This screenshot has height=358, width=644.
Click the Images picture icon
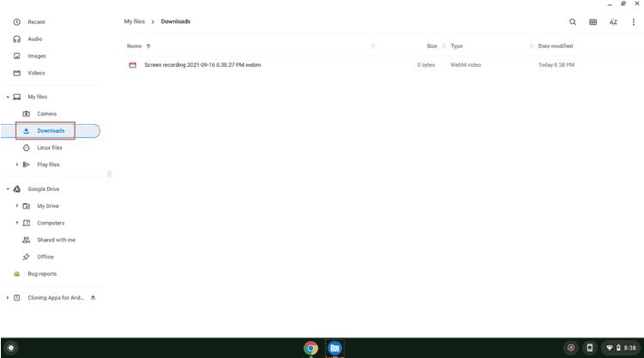[x=17, y=56]
